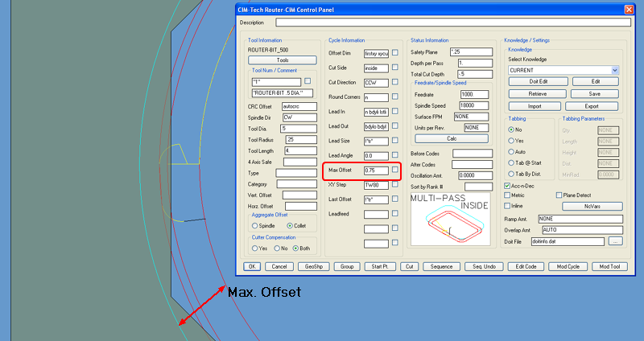Select Cutter Compensation Both radio button
Viewport: 644px width, 341px height.
pos(295,249)
